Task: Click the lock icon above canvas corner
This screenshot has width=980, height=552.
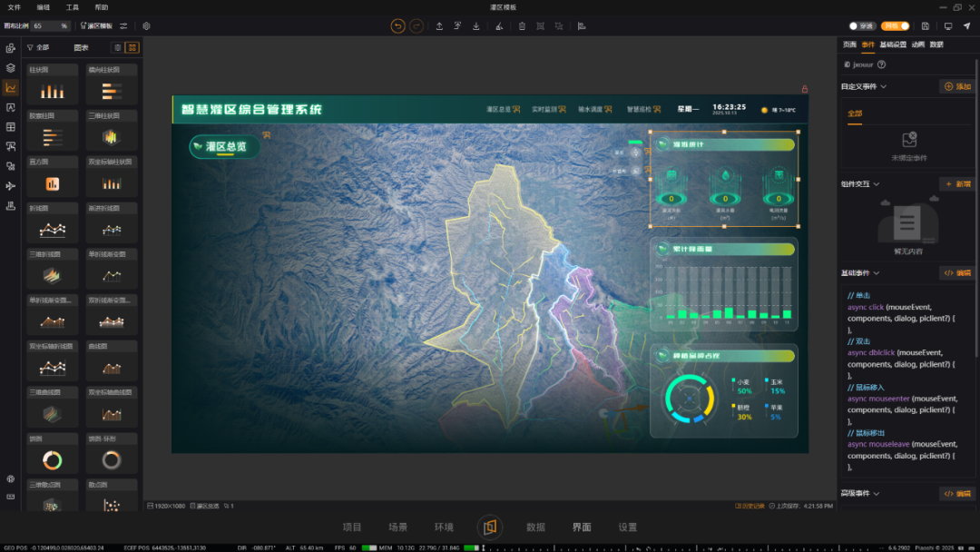Action: tap(804, 89)
